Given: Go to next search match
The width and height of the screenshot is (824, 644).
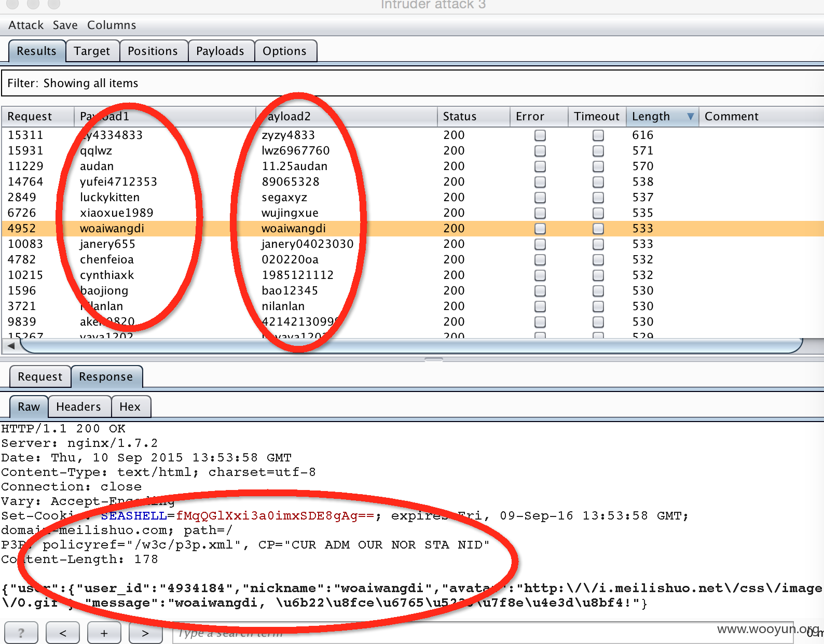Looking at the screenshot, I should click(x=145, y=633).
